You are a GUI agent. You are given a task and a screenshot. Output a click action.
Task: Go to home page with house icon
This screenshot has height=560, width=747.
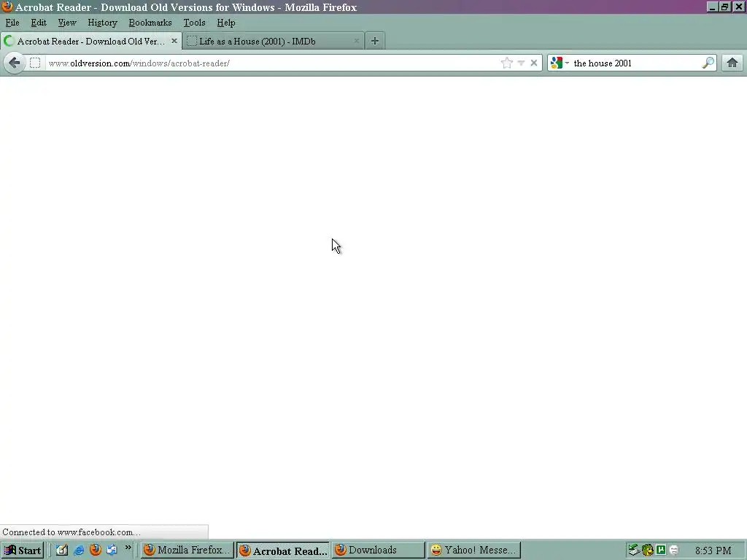click(x=732, y=63)
